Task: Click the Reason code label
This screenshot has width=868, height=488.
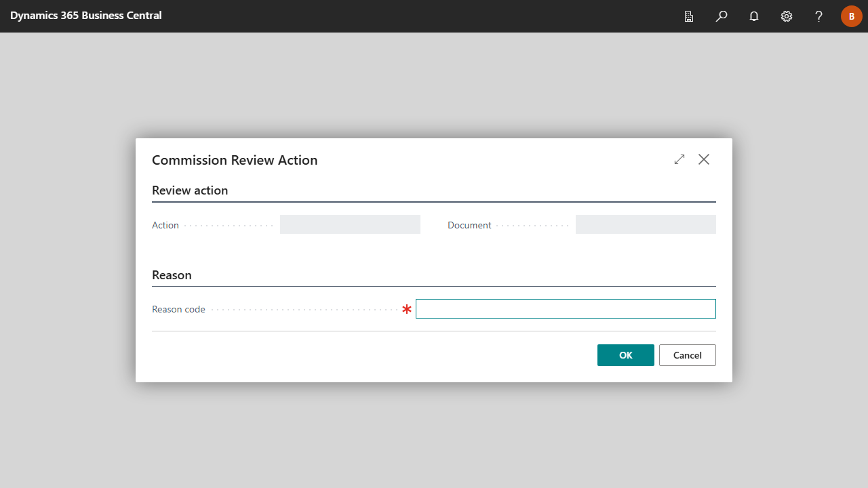Action: (178, 309)
